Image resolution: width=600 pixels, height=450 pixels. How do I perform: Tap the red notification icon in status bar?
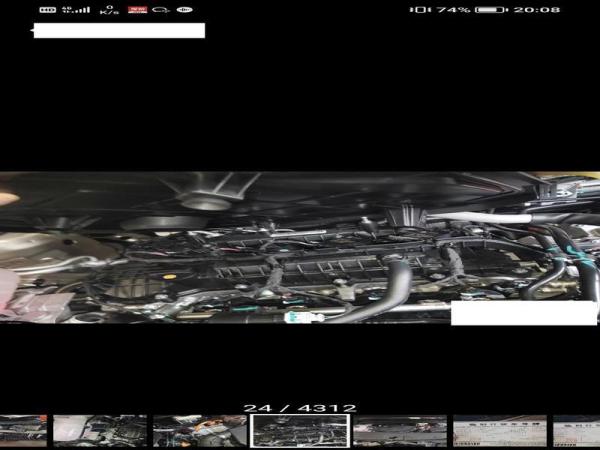click(x=136, y=10)
